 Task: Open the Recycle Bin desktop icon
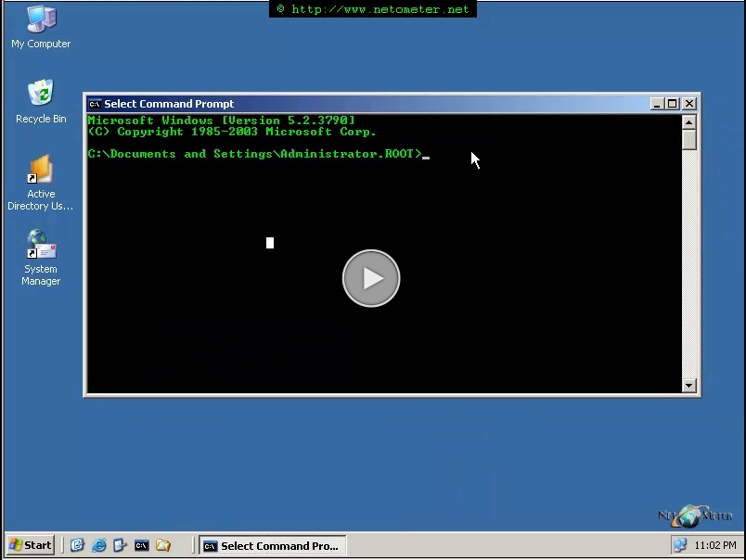click(x=40, y=97)
